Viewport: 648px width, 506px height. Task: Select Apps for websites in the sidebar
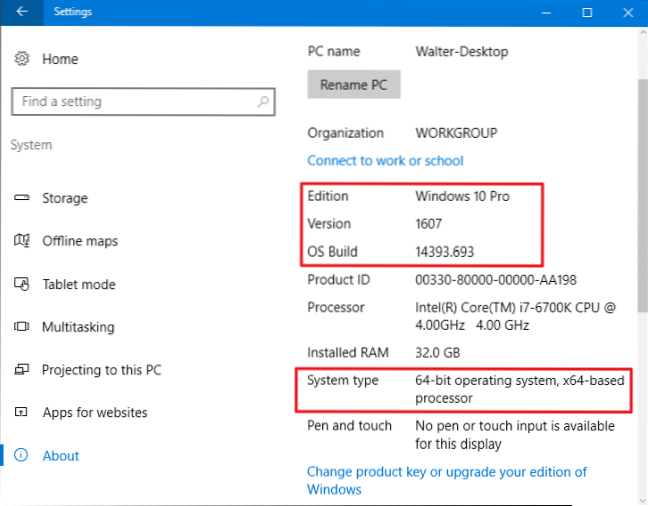[94, 412]
